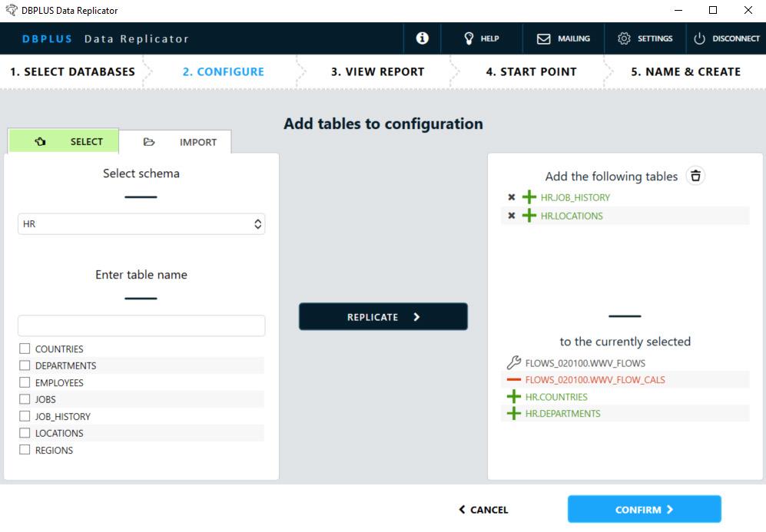The image size is (766, 532).
Task: Minimize the Data Replicator window
Action: pos(678,10)
